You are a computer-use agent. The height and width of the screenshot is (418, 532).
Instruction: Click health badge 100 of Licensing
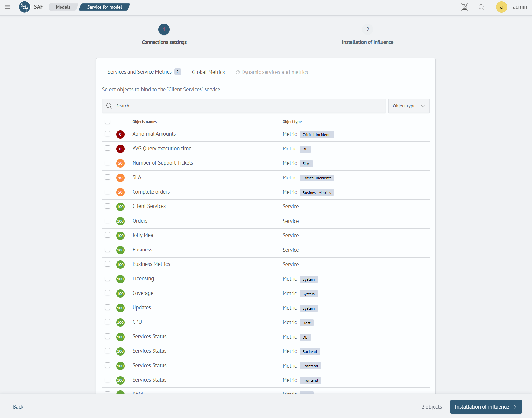tap(120, 279)
